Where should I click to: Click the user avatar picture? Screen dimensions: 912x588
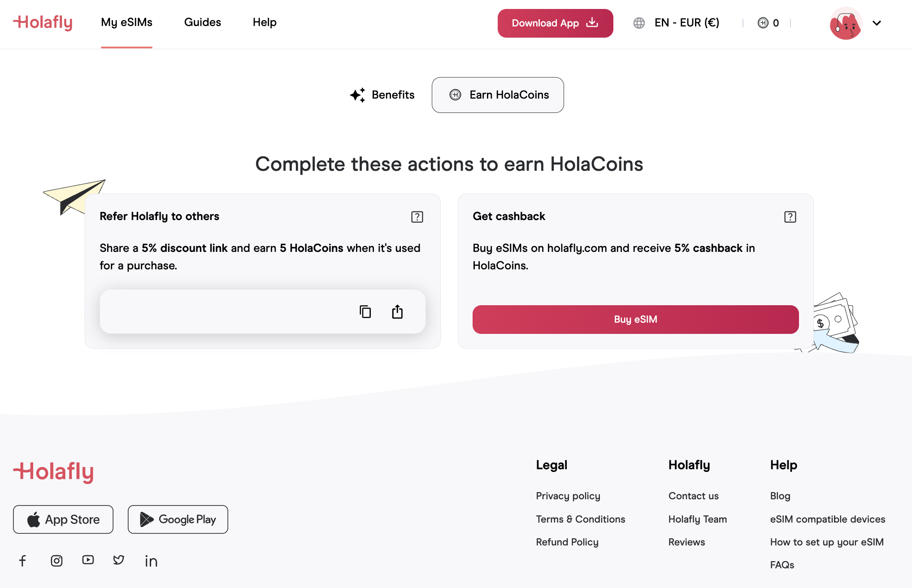coord(845,23)
